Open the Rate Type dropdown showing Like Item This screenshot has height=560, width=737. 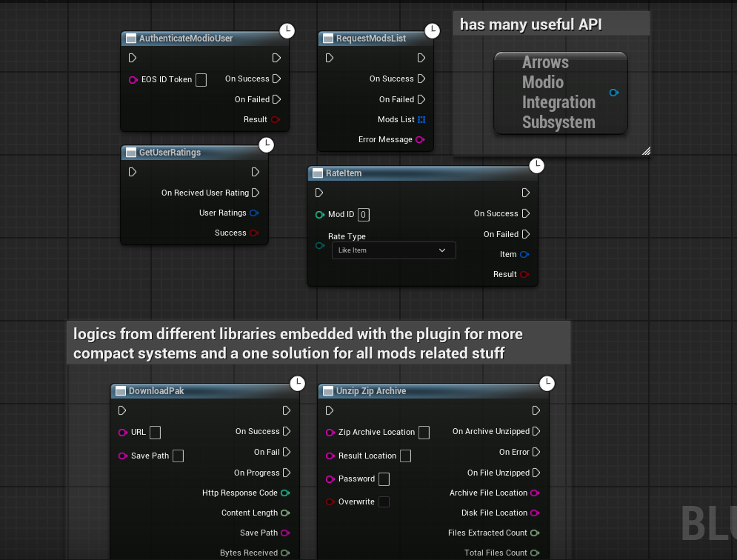point(393,250)
